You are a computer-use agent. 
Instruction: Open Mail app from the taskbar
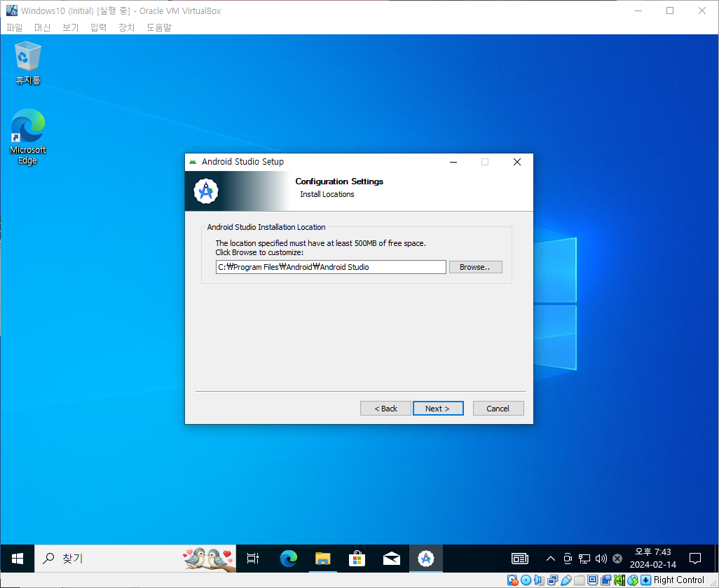(x=392, y=558)
